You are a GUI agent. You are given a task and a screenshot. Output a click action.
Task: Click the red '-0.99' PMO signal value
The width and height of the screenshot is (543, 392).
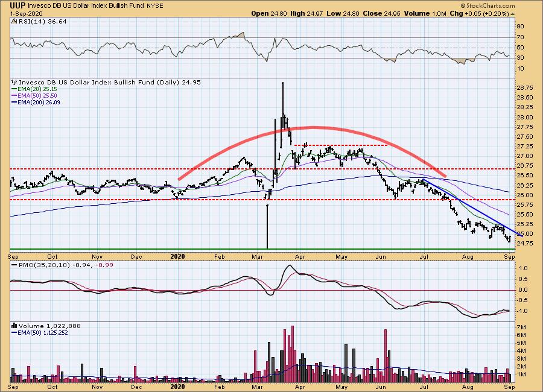click(104, 265)
